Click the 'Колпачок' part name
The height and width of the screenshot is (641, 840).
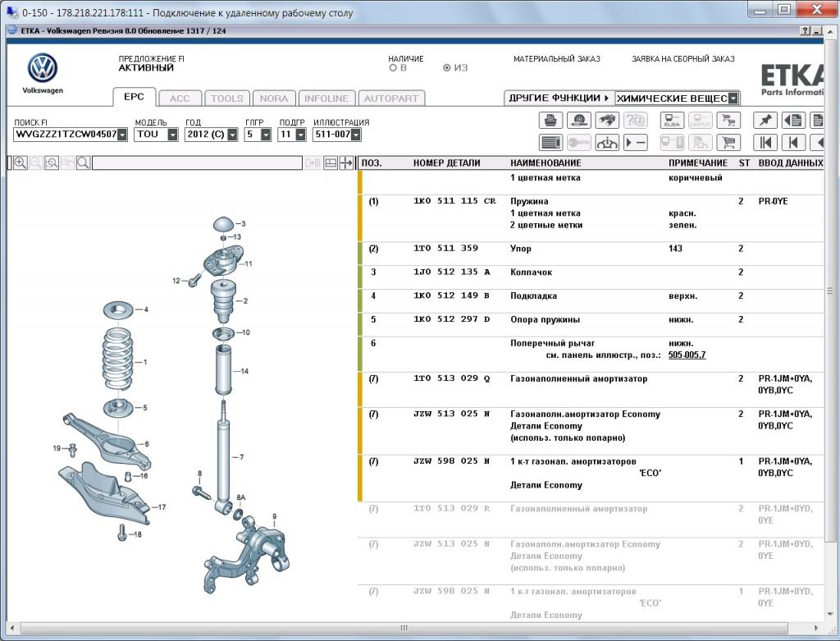[x=531, y=272]
